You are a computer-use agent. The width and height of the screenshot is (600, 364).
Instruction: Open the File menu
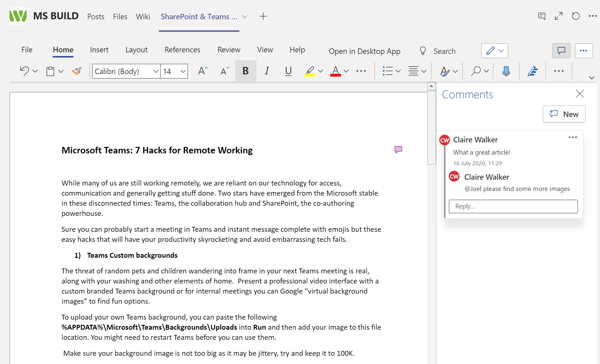[x=27, y=50]
